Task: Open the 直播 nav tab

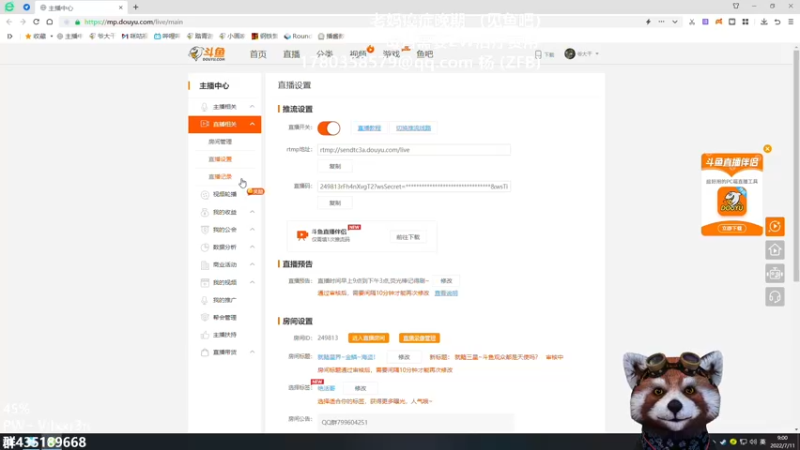Action: coord(291,54)
